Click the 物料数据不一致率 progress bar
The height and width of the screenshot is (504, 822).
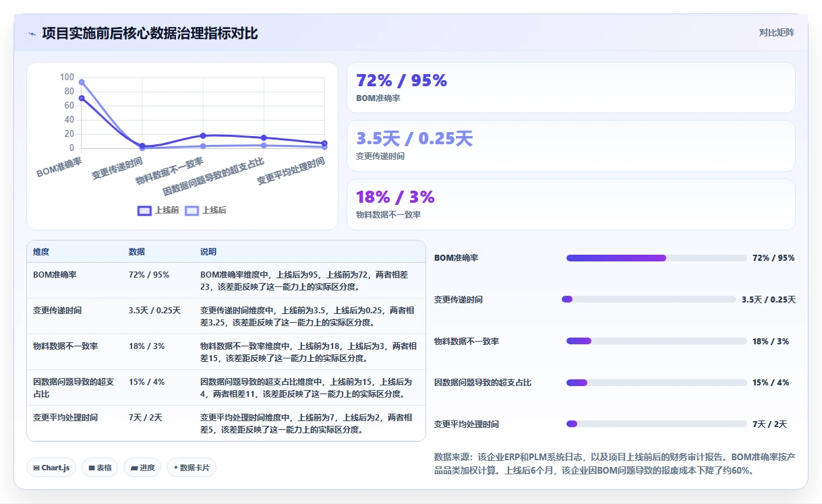click(x=656, y=341)
